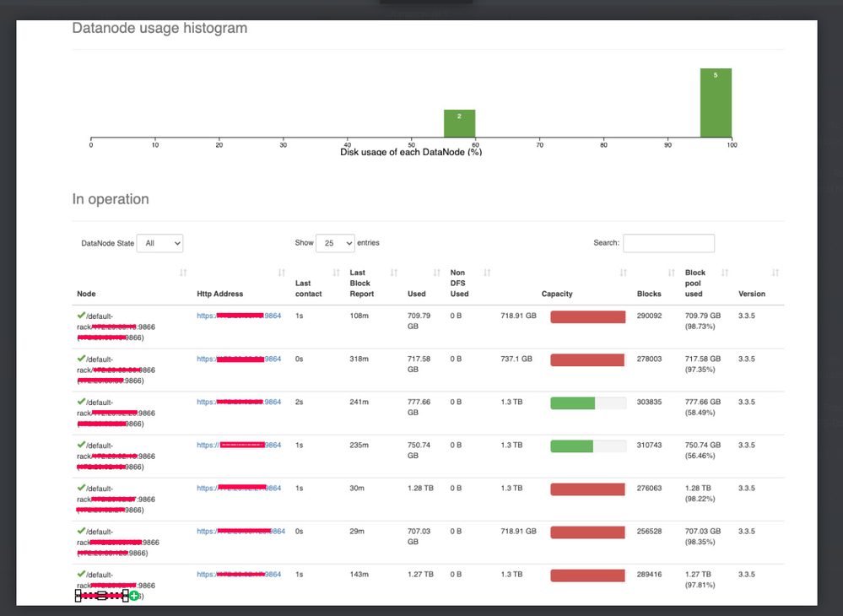Sort by Blocks column arrows
This screenshot has height=616, width=843.
(672, 273)
